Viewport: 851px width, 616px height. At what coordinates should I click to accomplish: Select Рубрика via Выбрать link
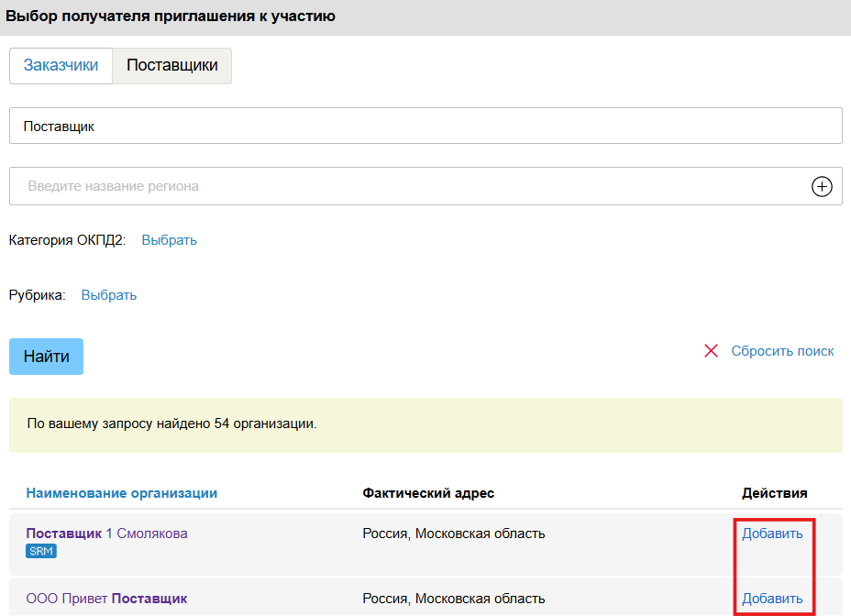coord(109,295)
